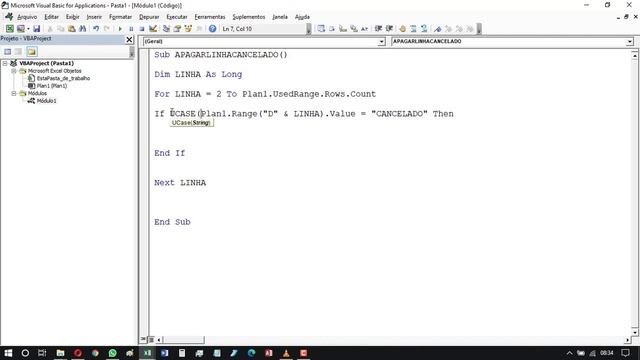Screen dimensions: 640x360
Task: Close the Projeto - VBAProject panel
Action: [x=129, y=39]
